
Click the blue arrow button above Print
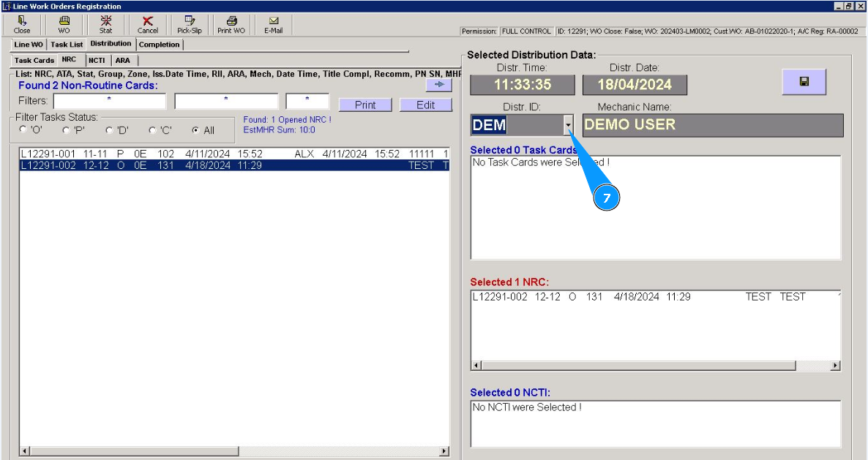point(439,85)
